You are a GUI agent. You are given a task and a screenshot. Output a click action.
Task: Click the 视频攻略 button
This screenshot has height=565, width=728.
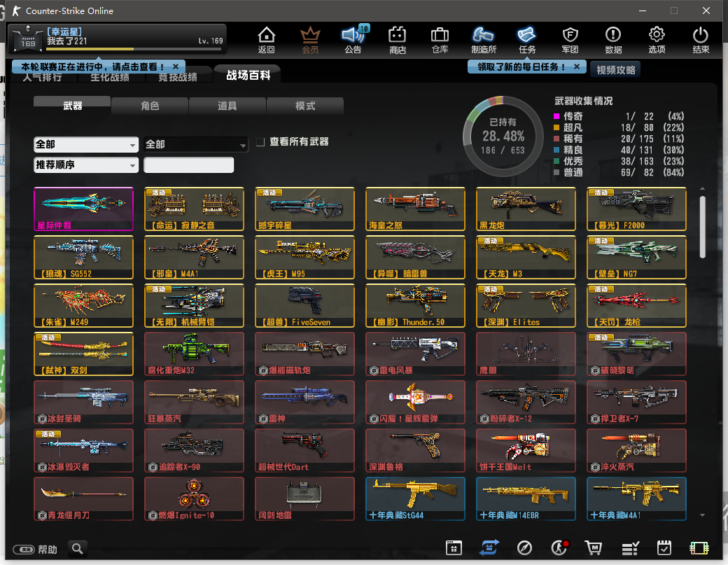615,69
